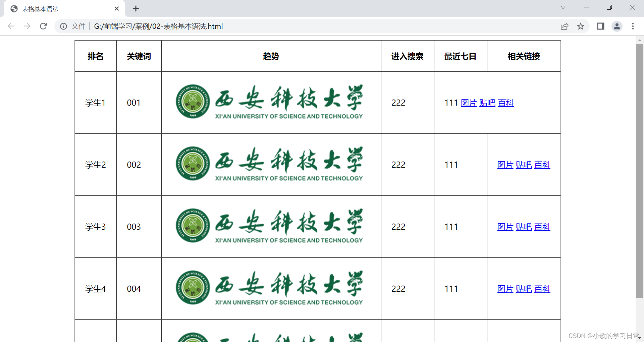Click 贴吧 link in 学生1 row
This screenshot has width=644, height=342.
[x=487, y=103]
